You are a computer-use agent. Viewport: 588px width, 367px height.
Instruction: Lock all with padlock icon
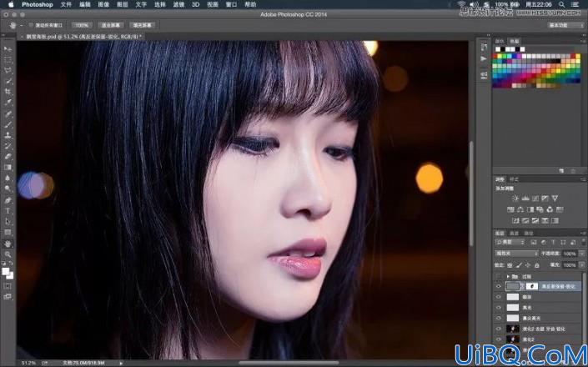coord(537,265)
